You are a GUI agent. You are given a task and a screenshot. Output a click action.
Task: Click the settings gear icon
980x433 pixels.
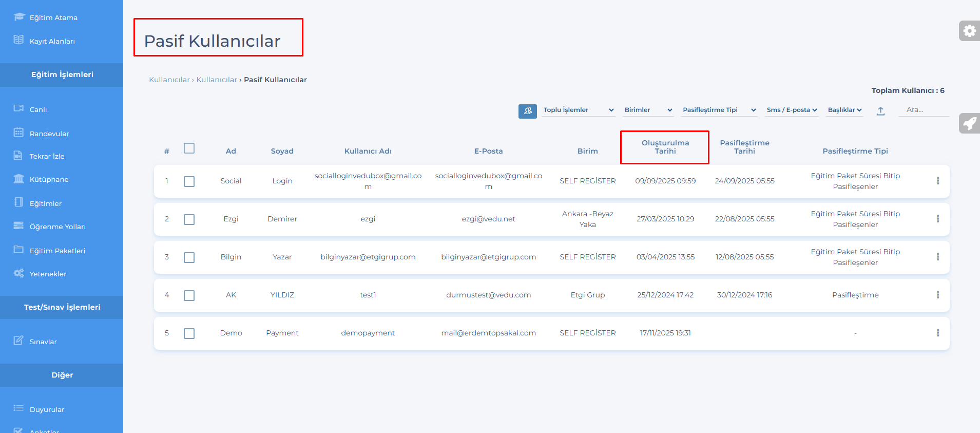point(969,31)
